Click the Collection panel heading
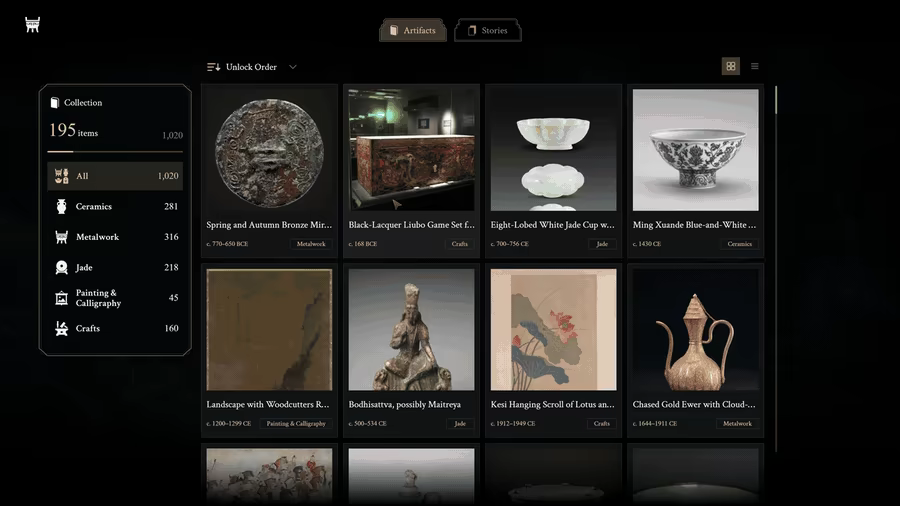The width and height of the screenshot is (900, 506). (x=83, y=103)
